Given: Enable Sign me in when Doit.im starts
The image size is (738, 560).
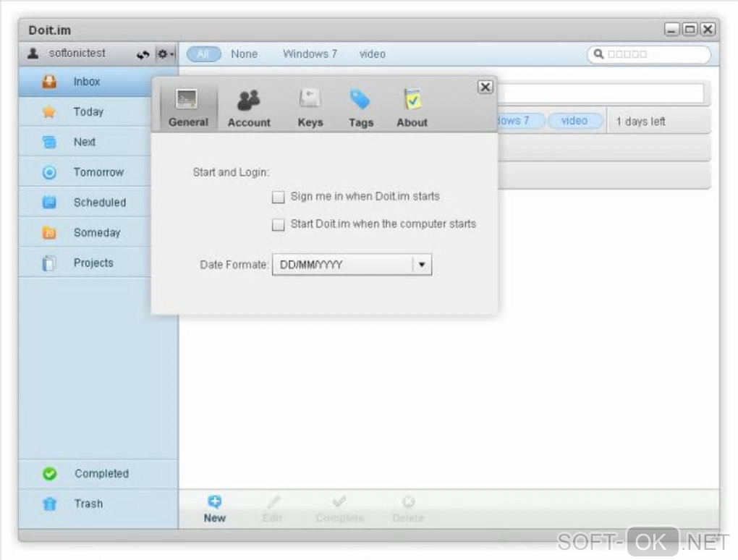Looking at the screenshot, I should pyautogui.click(x=278, y=197).
